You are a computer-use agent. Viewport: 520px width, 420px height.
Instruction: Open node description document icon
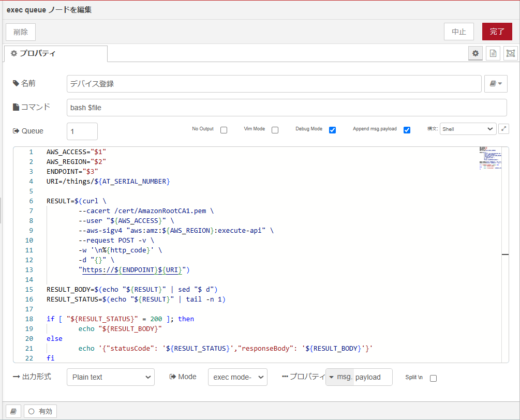click(x=493, y=53)
